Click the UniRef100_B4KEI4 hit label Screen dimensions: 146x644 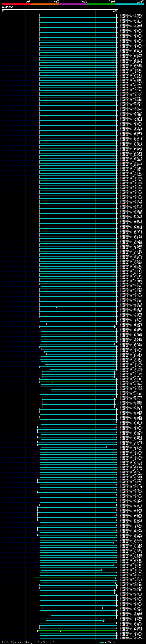(131, 552)
